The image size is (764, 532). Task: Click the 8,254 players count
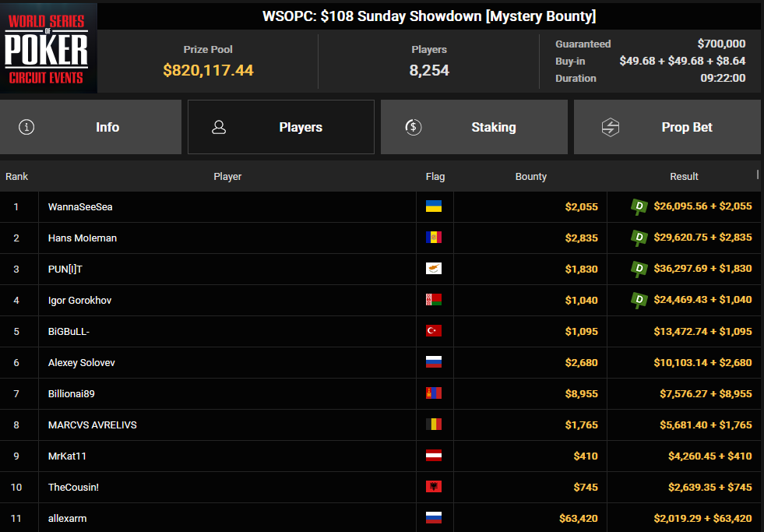429,70
